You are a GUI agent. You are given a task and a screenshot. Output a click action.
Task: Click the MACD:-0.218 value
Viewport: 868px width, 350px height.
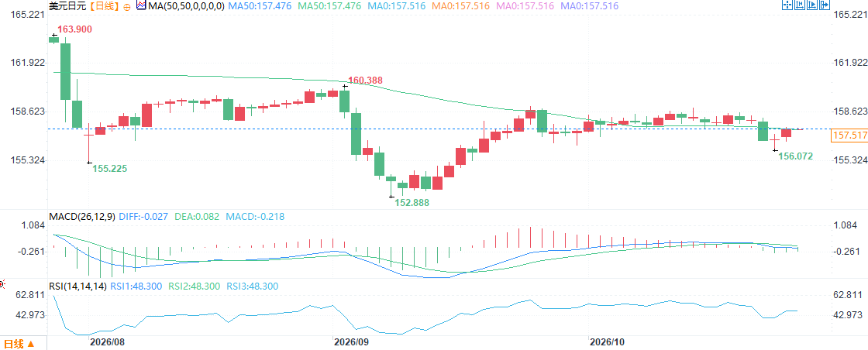pyautogui.click(x=255, y=217)
